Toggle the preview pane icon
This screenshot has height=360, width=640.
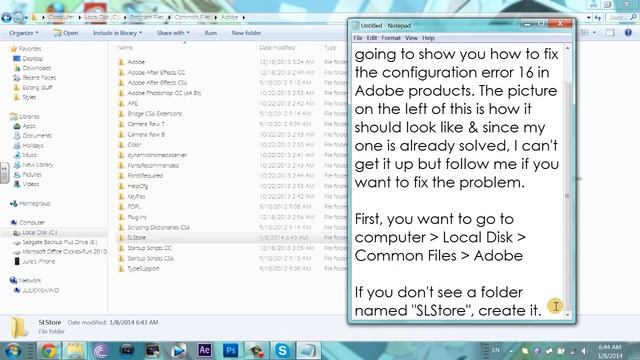click(x=610, y=33)
